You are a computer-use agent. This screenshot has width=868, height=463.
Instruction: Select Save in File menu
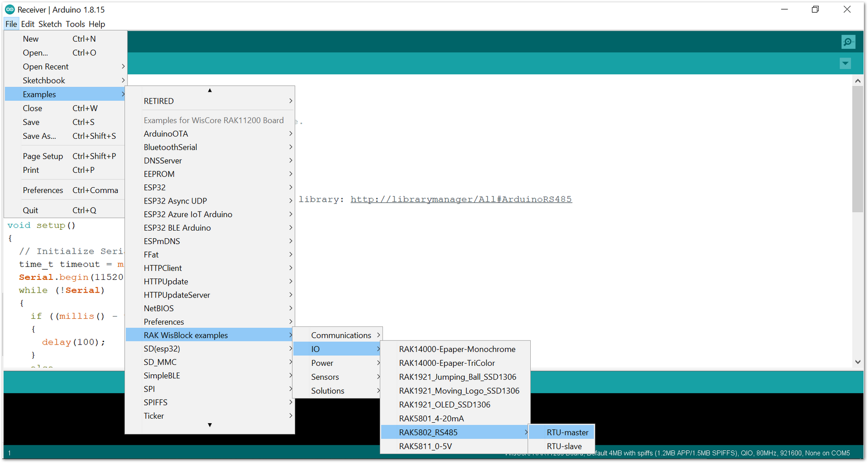[x=65, y=122]
